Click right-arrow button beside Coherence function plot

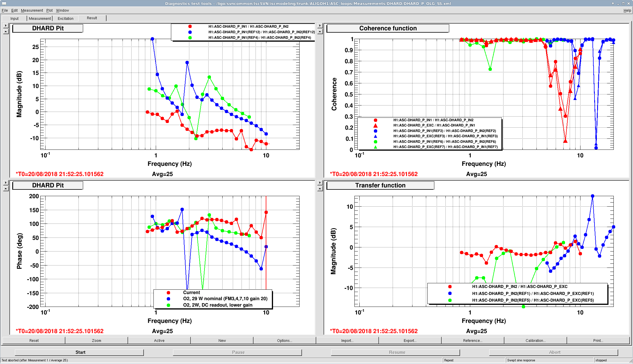pos(320,26)
